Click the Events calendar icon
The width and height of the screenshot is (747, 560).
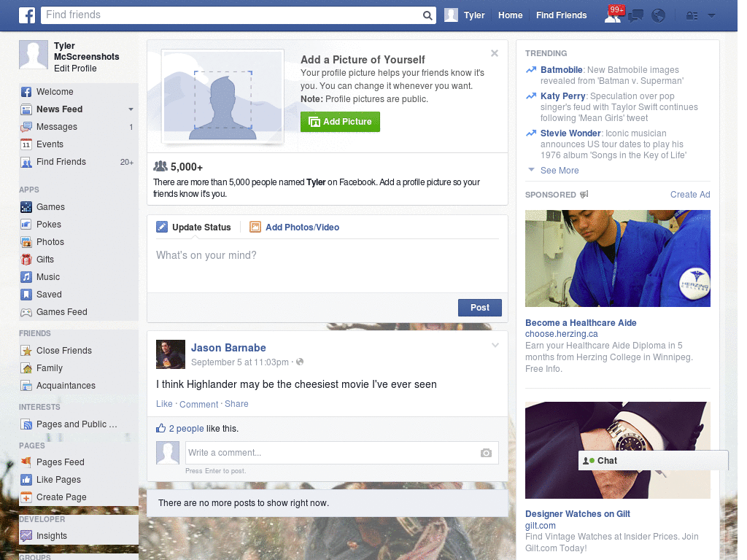[26, 144]
